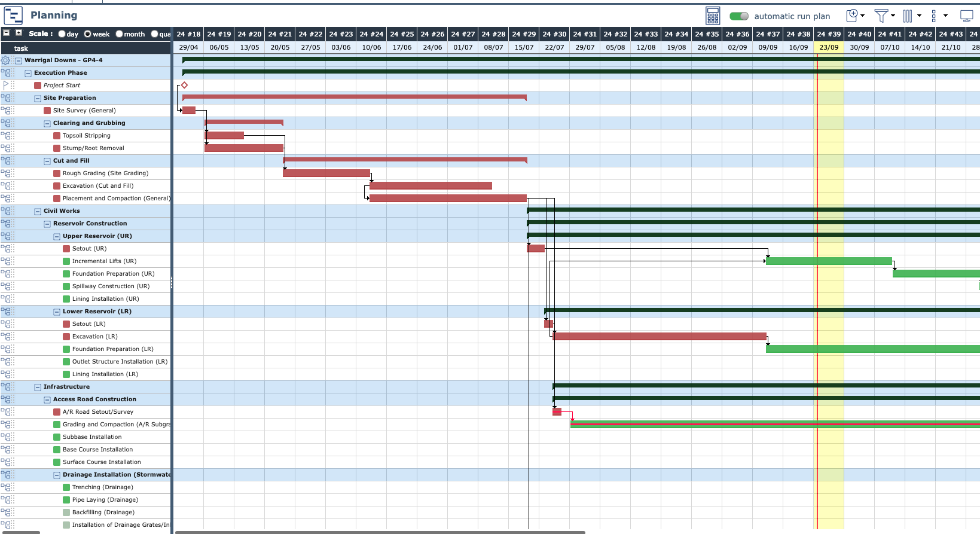Collapse the Lower Reservoir (LR) group

[x=57, y=312]
